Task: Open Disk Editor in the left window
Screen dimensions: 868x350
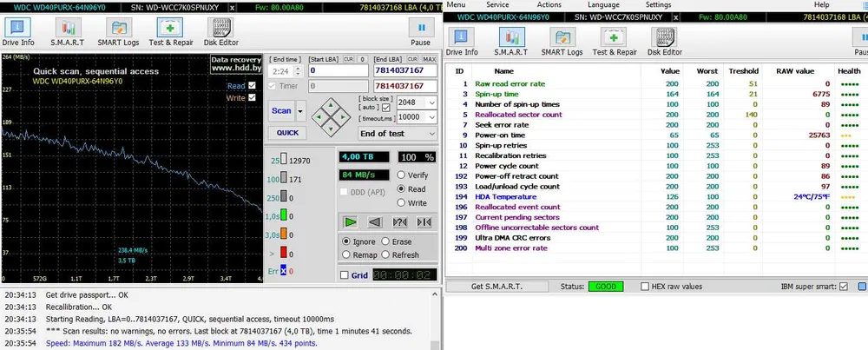Action: click(x=220, y=31)
